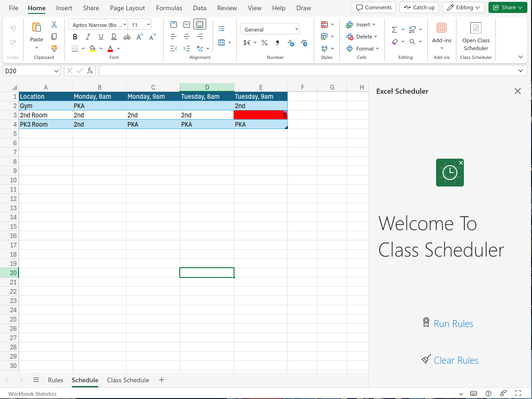Open the Class Scheduler add-in
Viewport: 532px width, 399px height.
pos(475,37)
